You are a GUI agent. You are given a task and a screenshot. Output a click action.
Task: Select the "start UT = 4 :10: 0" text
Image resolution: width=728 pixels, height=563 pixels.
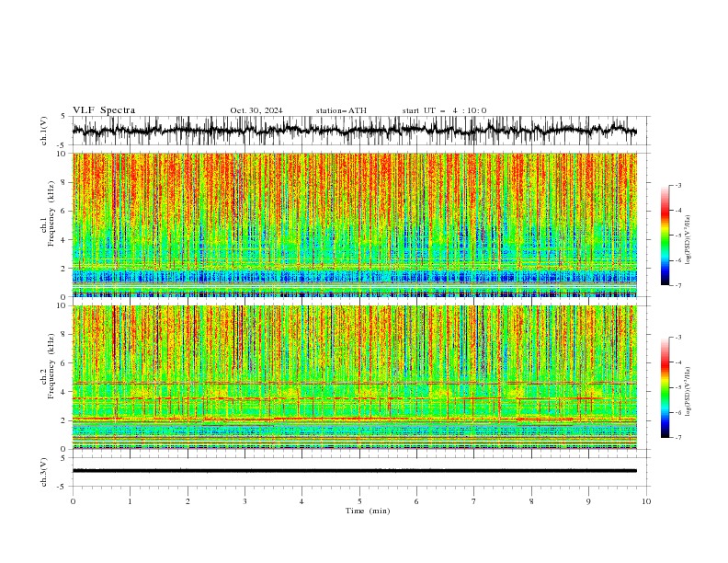coord(444,110)
